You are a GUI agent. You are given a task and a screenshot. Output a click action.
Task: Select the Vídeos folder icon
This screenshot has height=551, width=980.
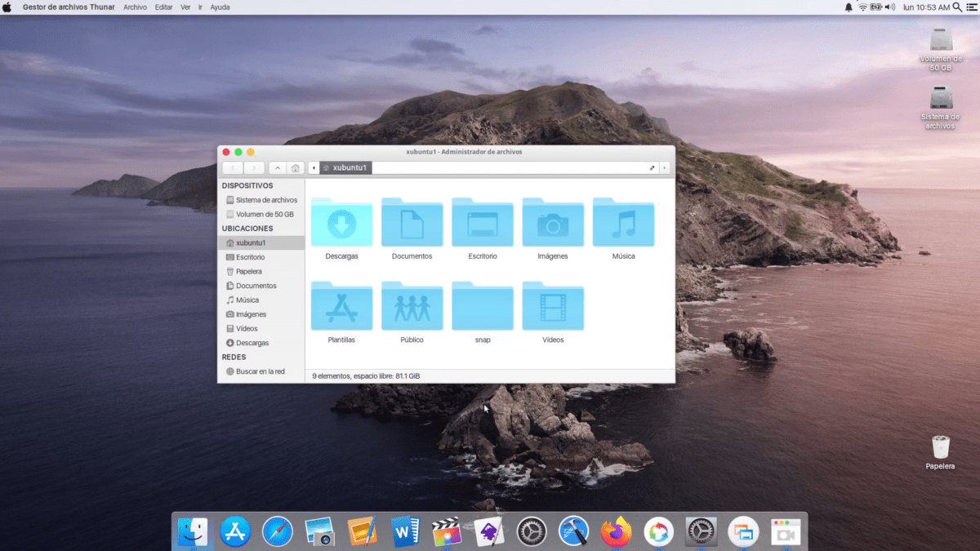(553, 306)
